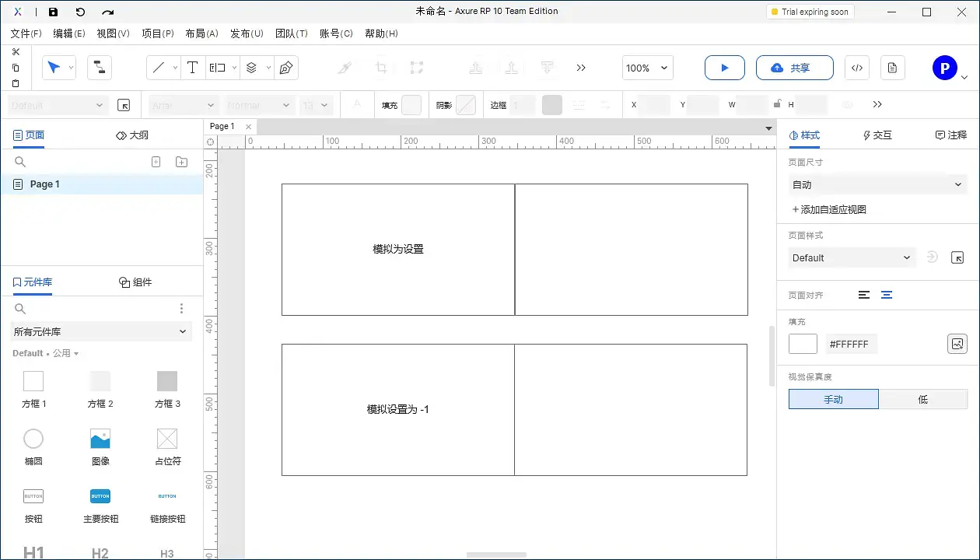Select the Text tool
This screenshot has width=980, height=560.
click(192, 68)
